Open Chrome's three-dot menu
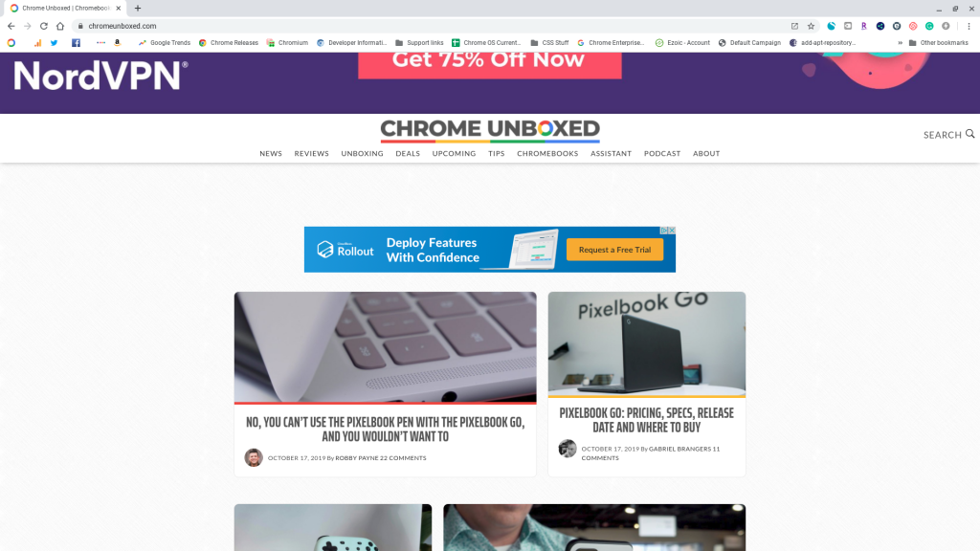Image resolution: width=980 pixels, height=551 pixels. [x=969, y=26]
